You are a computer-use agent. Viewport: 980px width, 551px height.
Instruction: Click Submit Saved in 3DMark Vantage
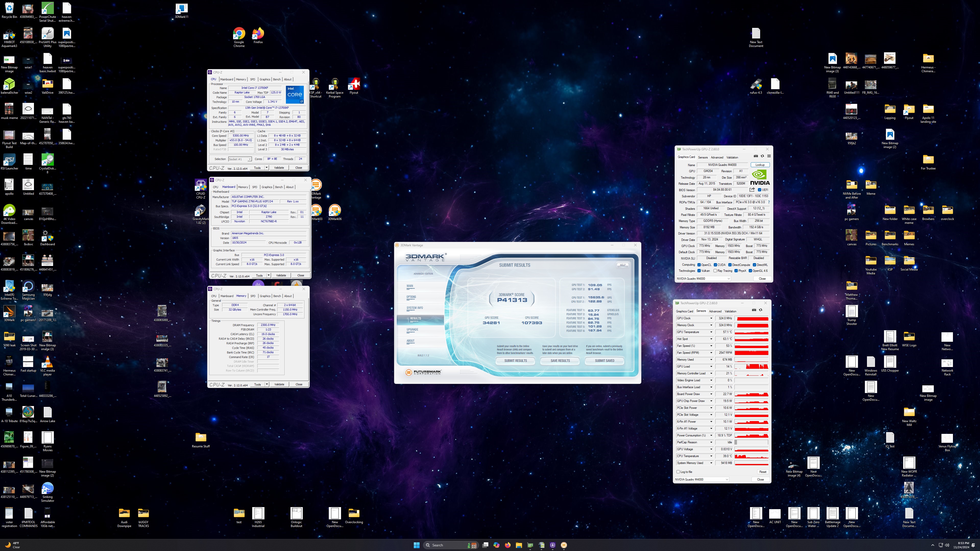coord(604,361)
